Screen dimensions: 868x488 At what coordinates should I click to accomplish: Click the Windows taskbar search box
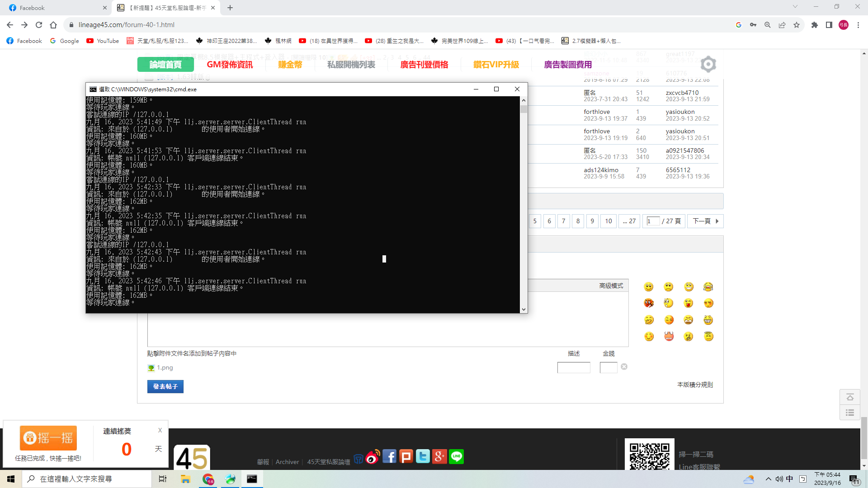(x=87, y=479)
